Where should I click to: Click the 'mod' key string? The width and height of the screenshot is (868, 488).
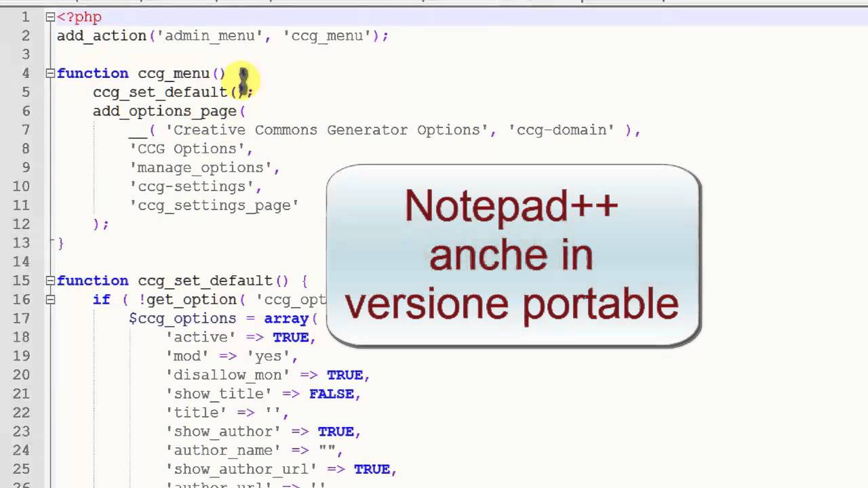(x=187, y=356)
